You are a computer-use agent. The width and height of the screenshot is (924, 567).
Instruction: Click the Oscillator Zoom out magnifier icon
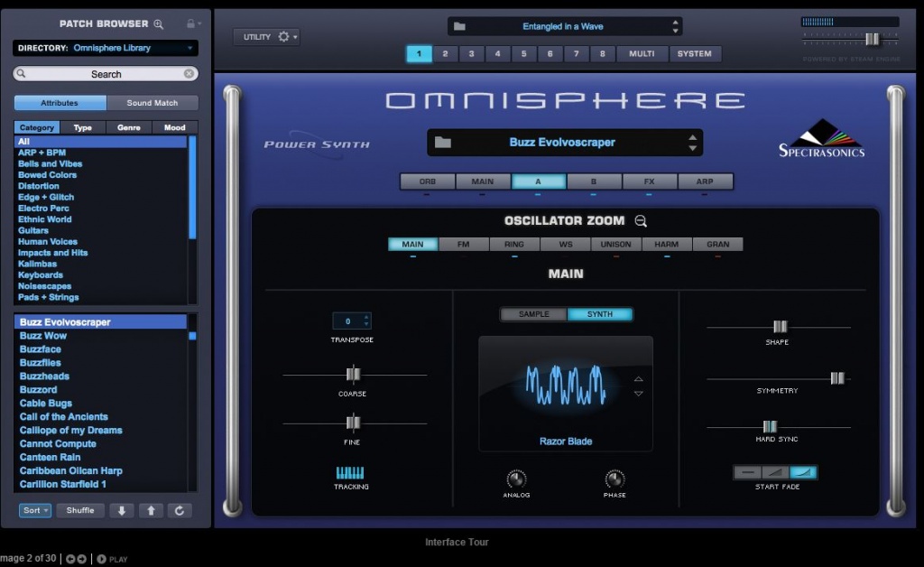641,221
